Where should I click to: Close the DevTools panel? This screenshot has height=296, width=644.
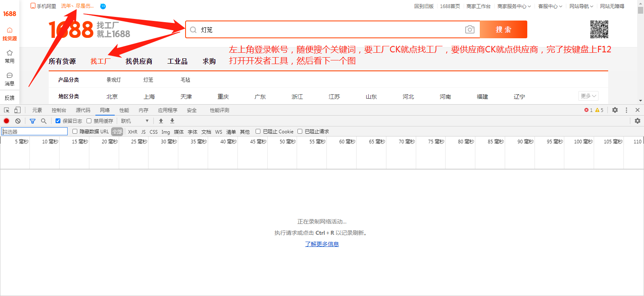[638, 110]
